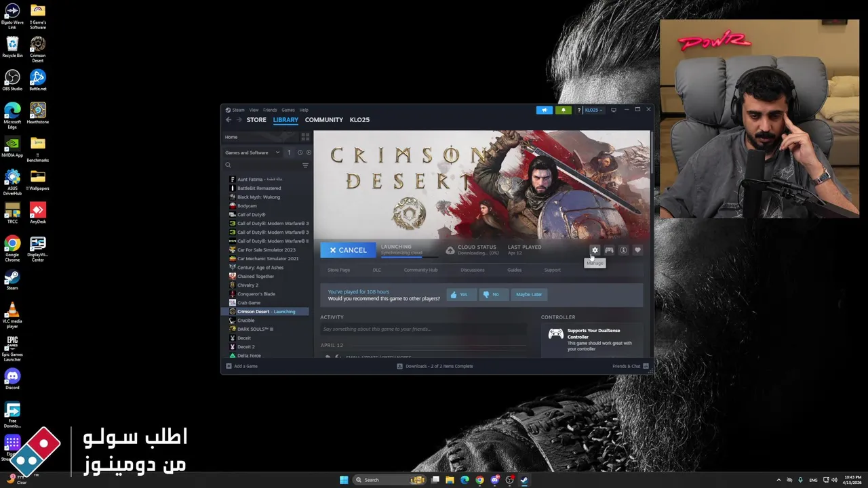
Task: Recommend the game with Yes button
Action: [461, 294]
